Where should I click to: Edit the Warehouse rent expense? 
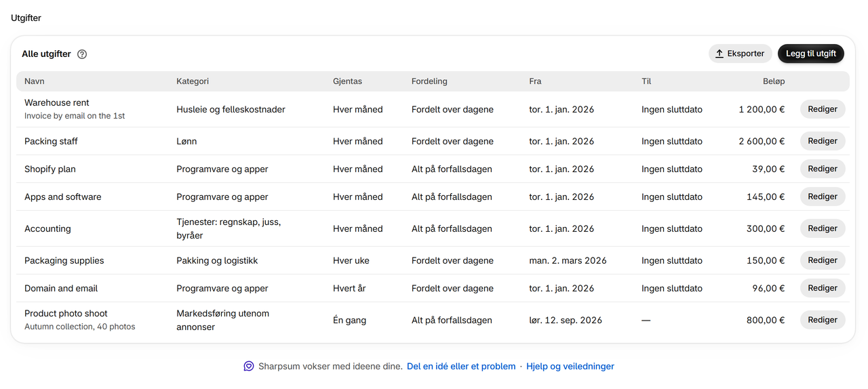tap(823, 109)
